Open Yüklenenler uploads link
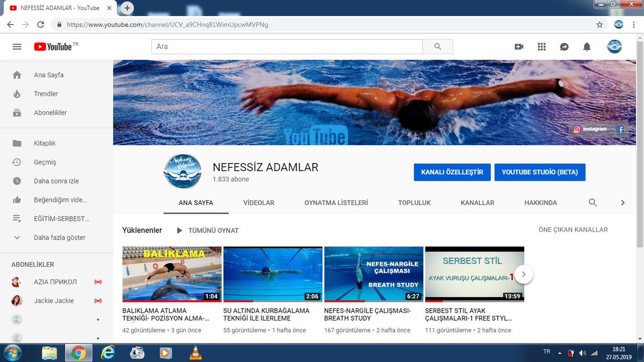Viewport: 644px width, 362px height. [x=142, y=230]
